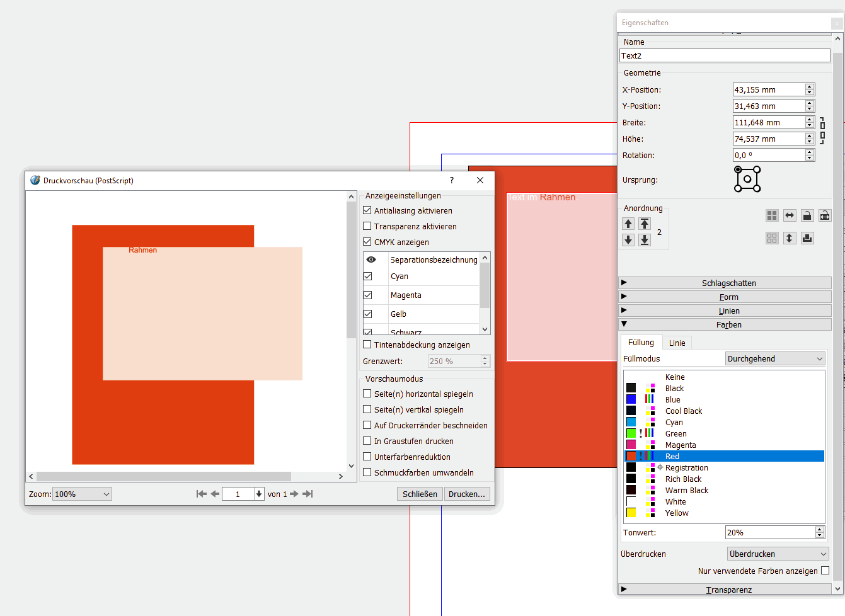
Task: Lock the object with padlock icon
Action: (807, 216)
